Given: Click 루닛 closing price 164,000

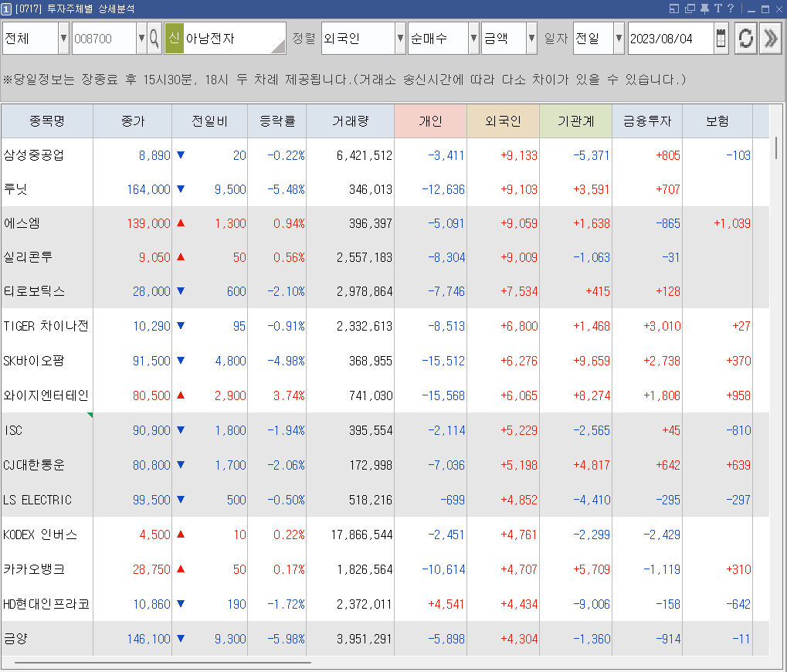Looking at the screenshot, I should click(148, 190).
